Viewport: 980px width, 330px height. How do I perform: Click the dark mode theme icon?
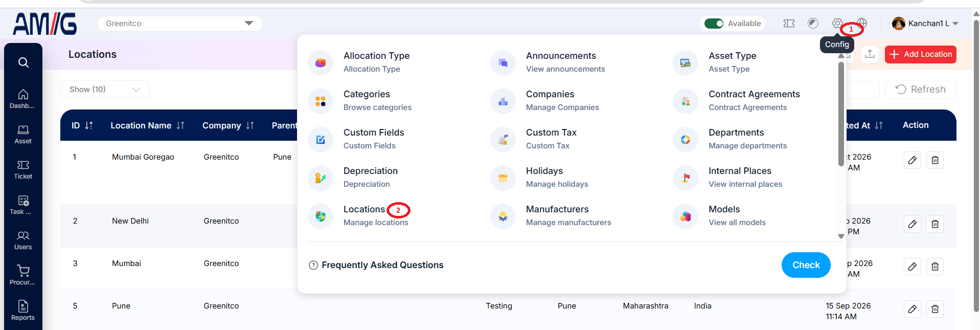click(x=813, y=24)
